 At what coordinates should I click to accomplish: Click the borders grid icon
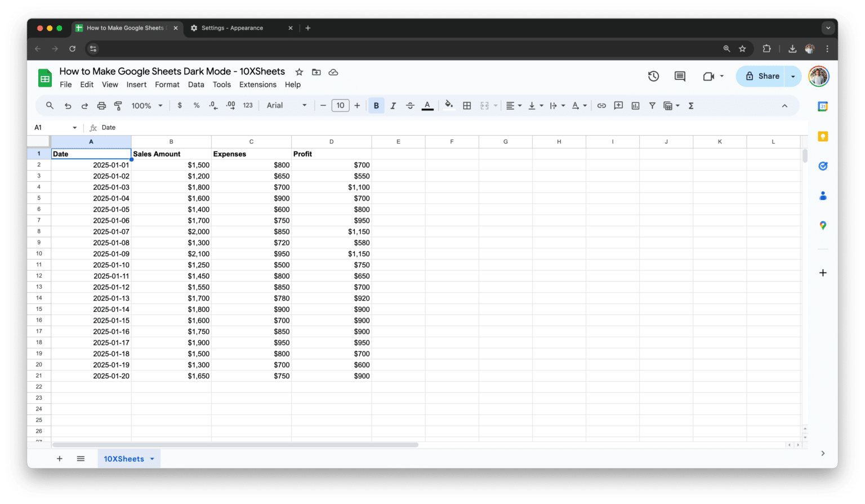pos(467,105)
